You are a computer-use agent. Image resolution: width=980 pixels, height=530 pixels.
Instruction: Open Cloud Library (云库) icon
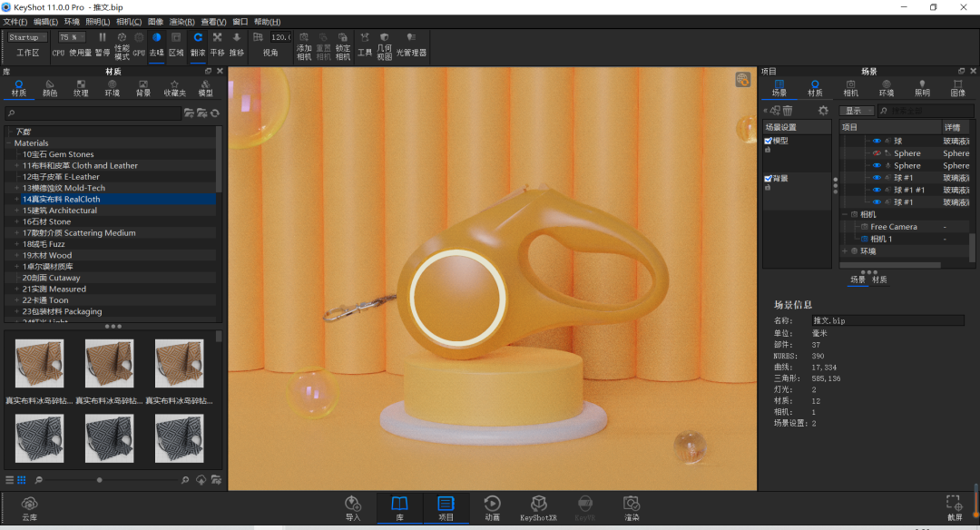[x=30, y=506]
